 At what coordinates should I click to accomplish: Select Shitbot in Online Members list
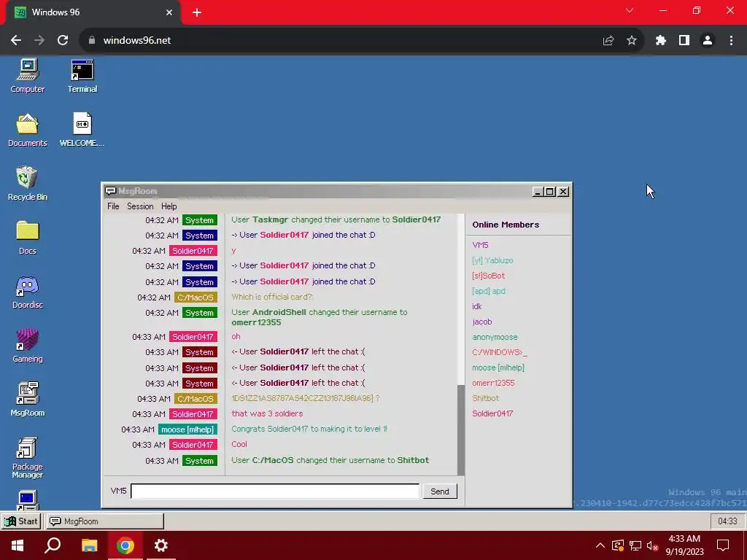[x=485, y=397]
